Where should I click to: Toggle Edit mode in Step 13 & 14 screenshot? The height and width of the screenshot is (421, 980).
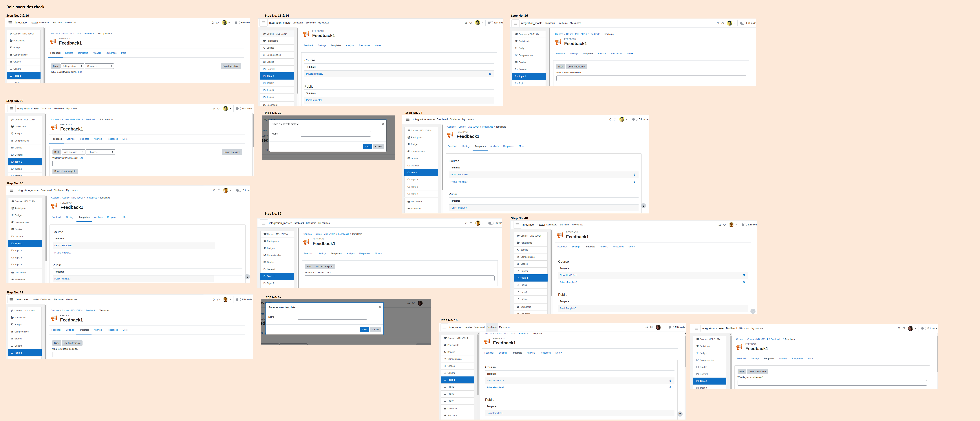coord(490,23)
